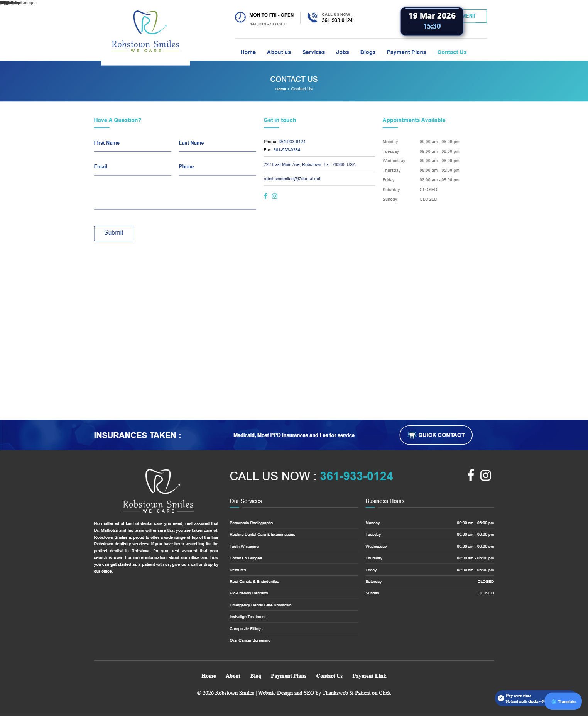The image size is (588, 716).
Task: Click the Pay over time banner
Action: [x=520, y=699]
